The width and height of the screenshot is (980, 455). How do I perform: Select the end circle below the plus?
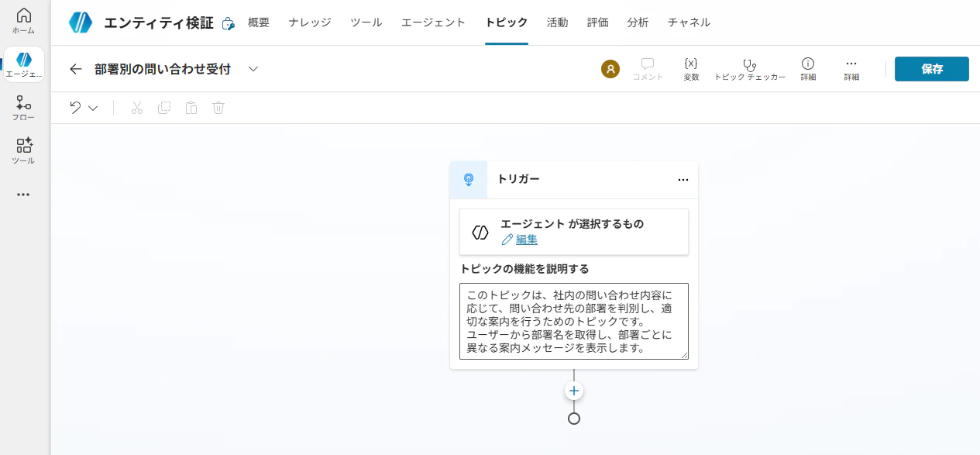click(574, 419)
